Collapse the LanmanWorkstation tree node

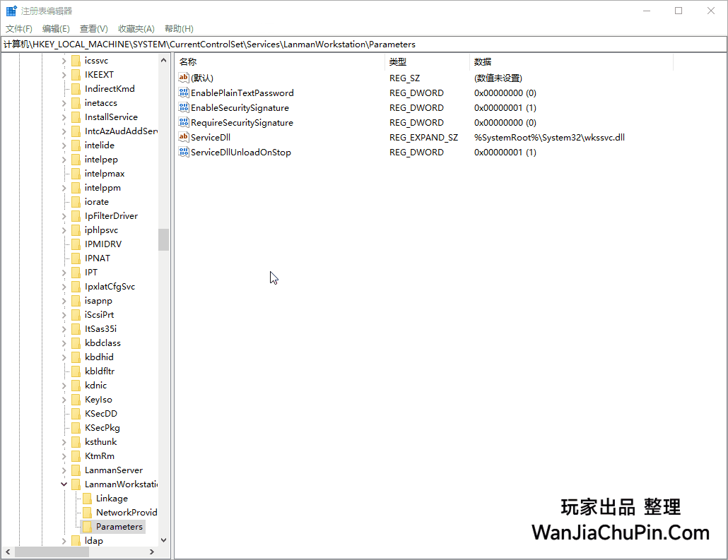64,484
